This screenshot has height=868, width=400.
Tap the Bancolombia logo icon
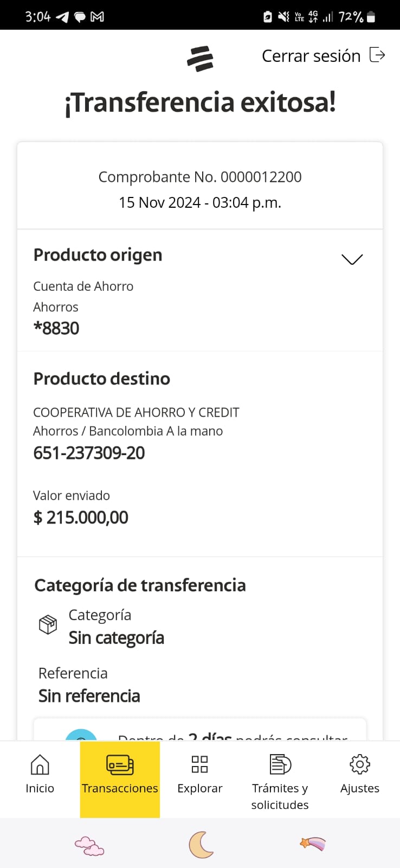200,59
